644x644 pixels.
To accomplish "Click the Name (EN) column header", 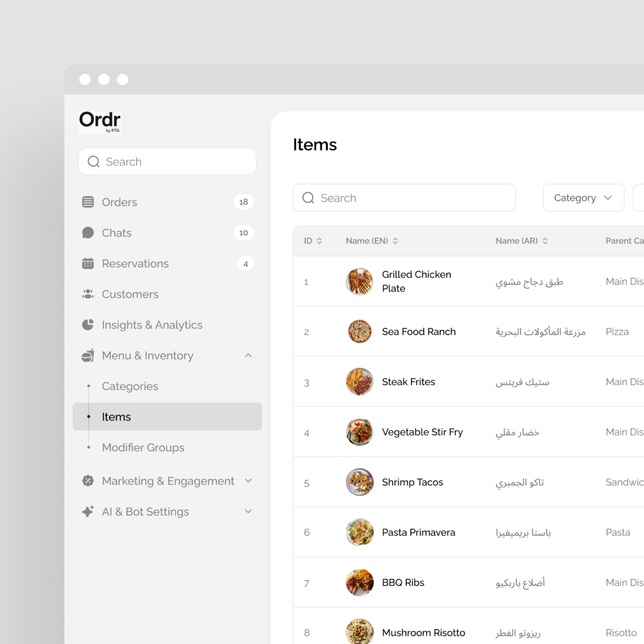I will click(x=367, y=241).
